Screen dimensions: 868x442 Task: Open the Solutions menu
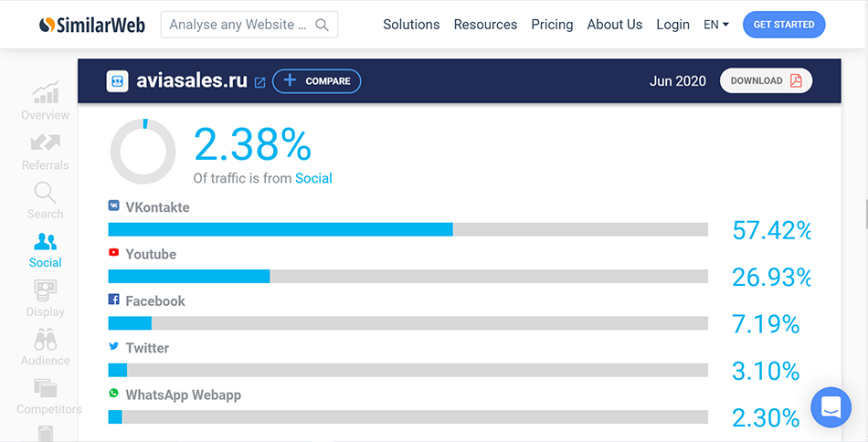pyautogui.click(x=411, y=25)
